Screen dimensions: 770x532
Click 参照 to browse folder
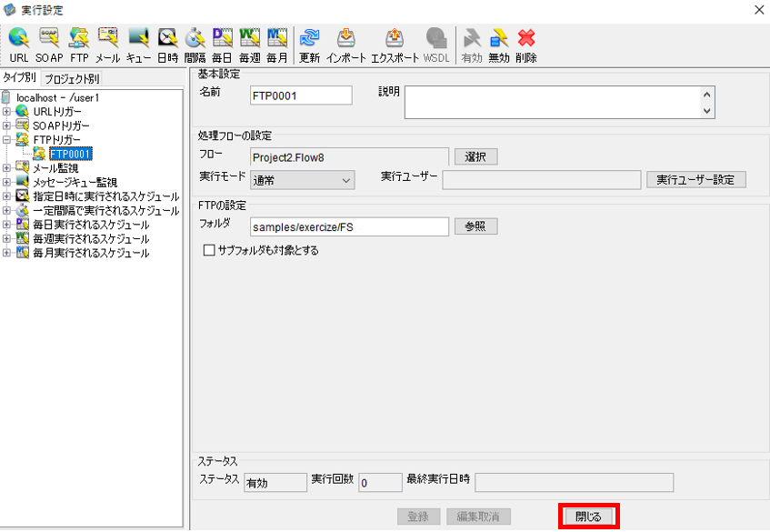pyautogui.click(x=475, y=226)
